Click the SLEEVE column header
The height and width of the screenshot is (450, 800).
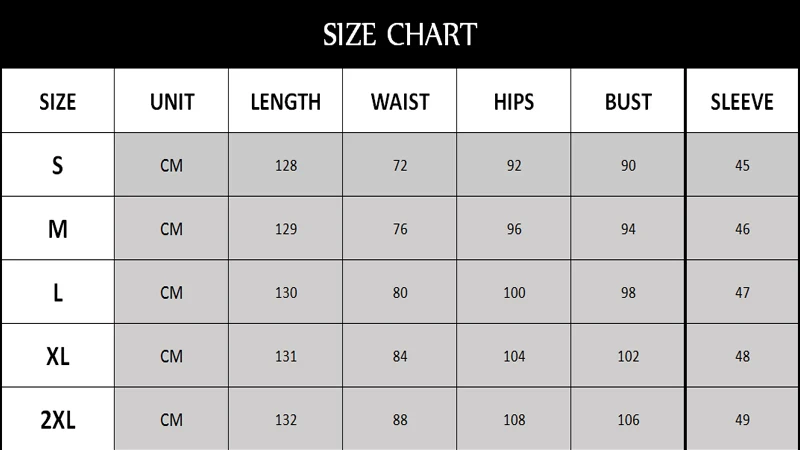click(x=742, y=102)
